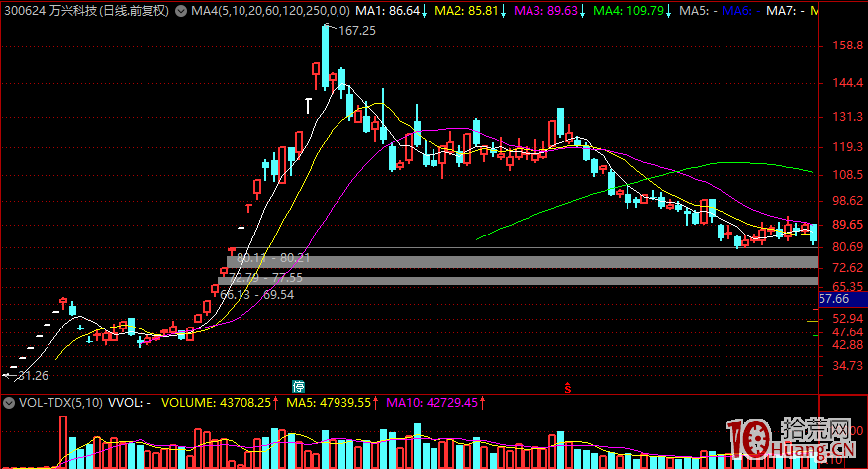Click the blue MA6: - label
Viewport: 868px width, 469px height.
tap(741, 11)
